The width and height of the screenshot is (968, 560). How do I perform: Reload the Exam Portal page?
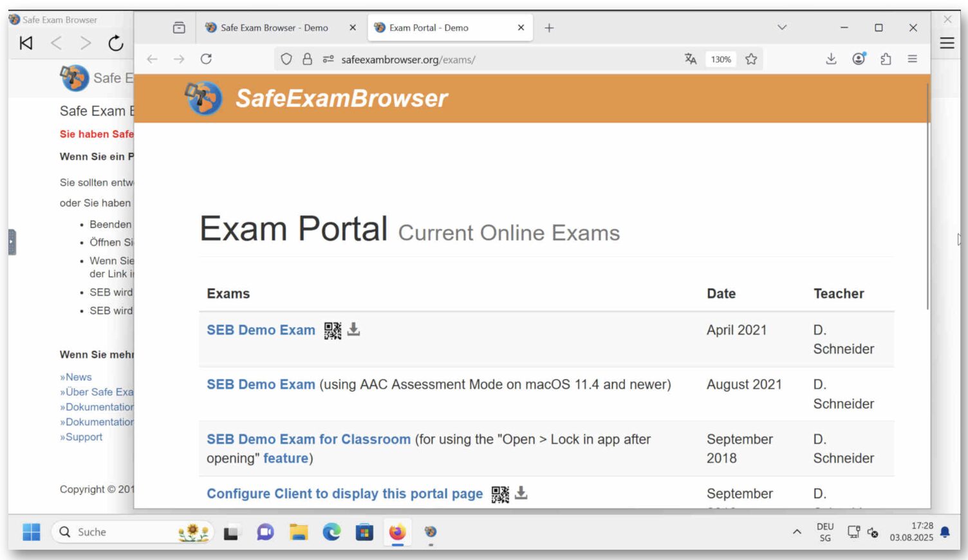pyautogui.click(x=206, y=59)
